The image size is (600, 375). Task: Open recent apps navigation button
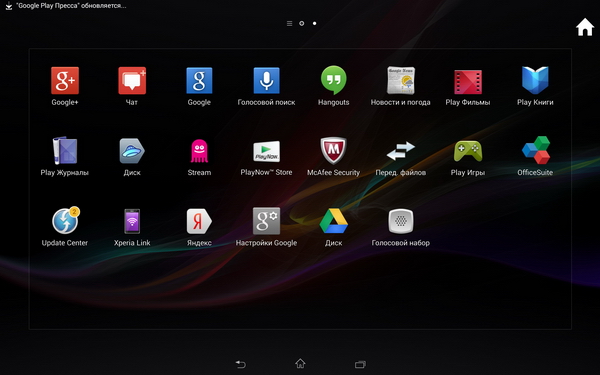pyautogui.click(x=360, y=364)
